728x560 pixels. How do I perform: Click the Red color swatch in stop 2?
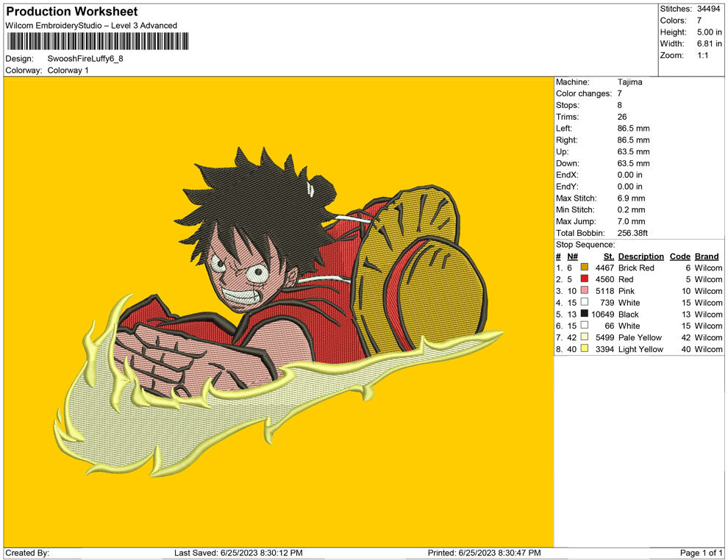click(584, 279)
